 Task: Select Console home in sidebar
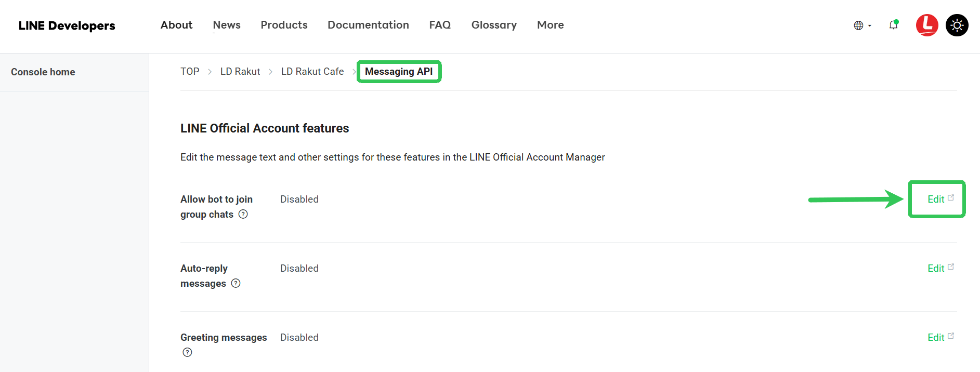pos(43,72)
